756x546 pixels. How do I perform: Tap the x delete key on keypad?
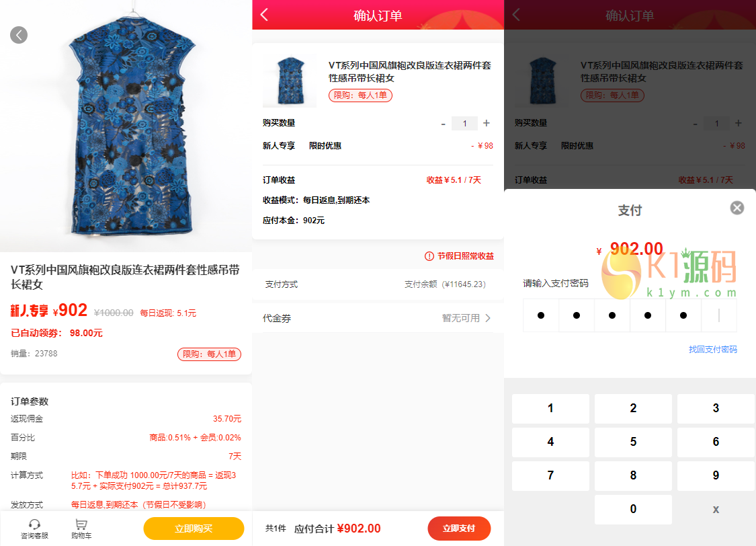[716, 509]
